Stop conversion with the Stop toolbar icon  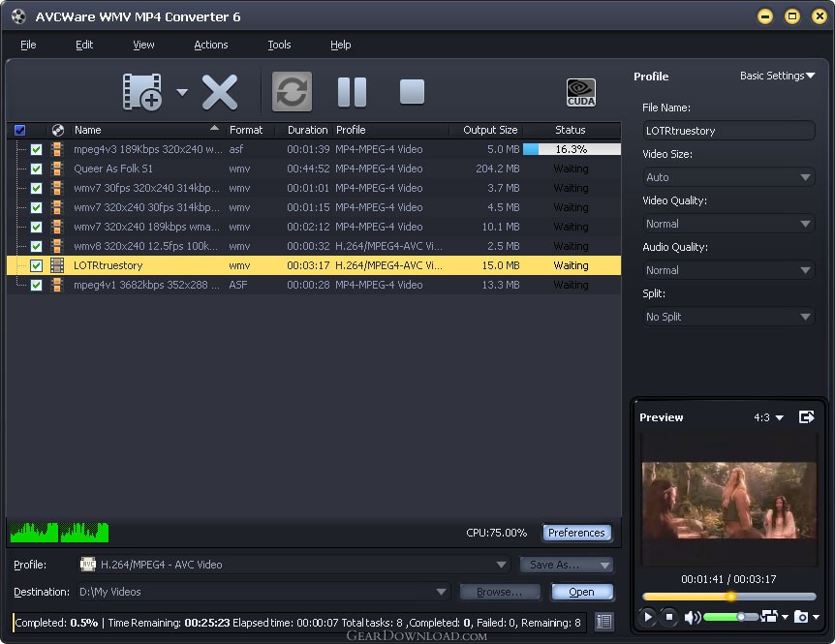coord(413,92)
